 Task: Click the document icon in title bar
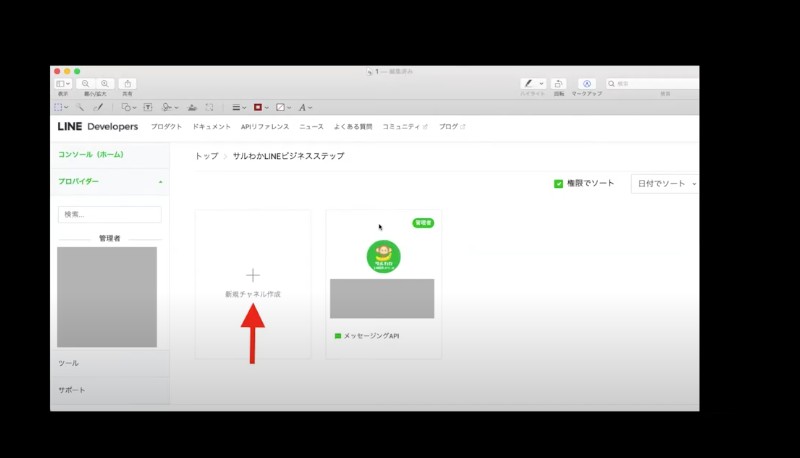point(369,71)
